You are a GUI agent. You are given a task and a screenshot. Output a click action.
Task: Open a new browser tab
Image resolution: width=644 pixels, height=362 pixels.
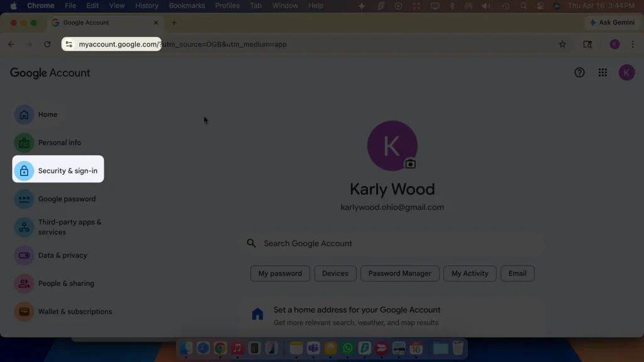[174, 23]
